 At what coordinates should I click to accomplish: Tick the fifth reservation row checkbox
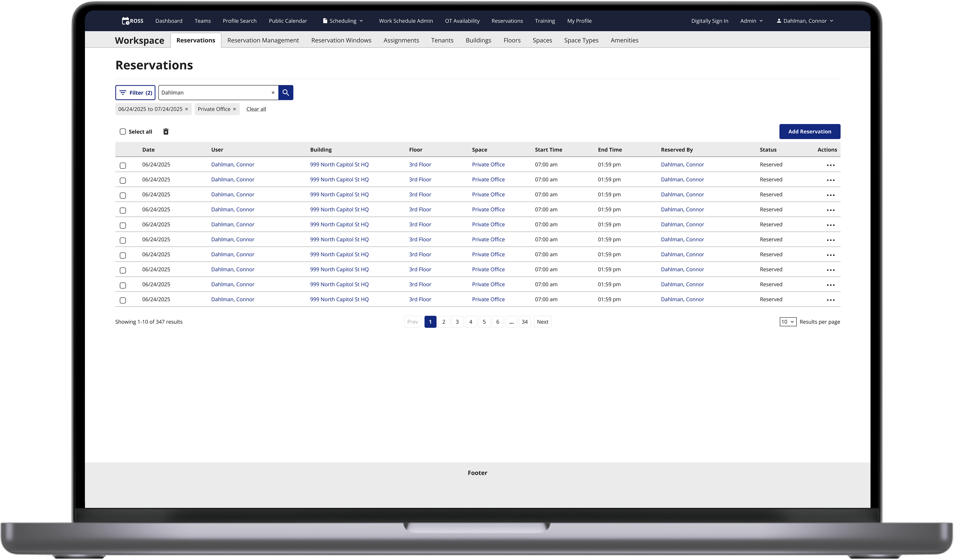pos(123,226)
